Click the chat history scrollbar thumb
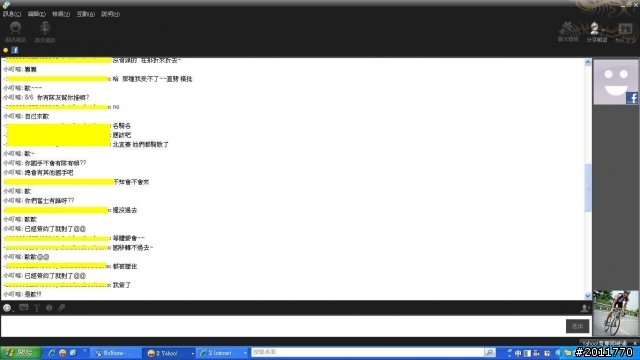 (x=588, y=188)
